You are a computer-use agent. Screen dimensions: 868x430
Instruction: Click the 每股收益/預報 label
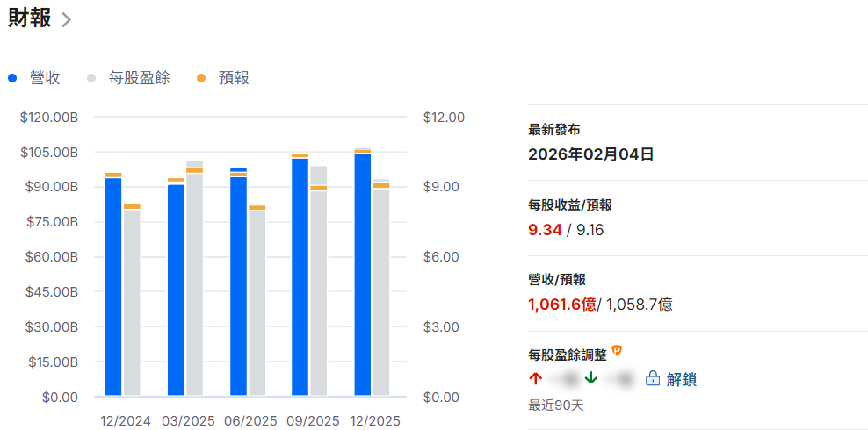[570, 205]
